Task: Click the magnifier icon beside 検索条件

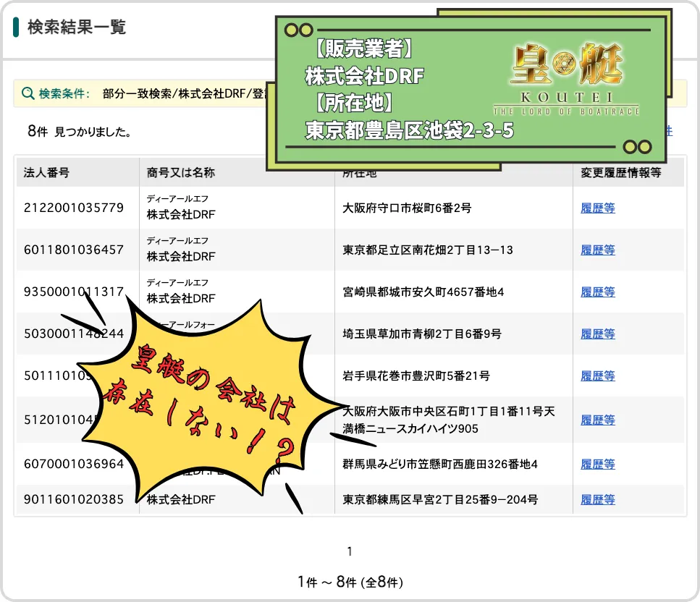Action: click(x=28, y=93)
